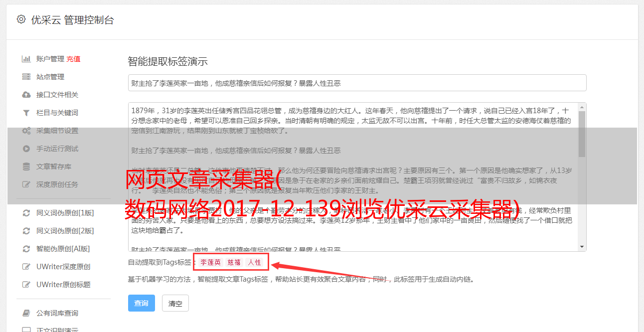Click the cloud upload icon for 接口文件相关
This screenshot has width=644, height=332.
click(26, 95)
